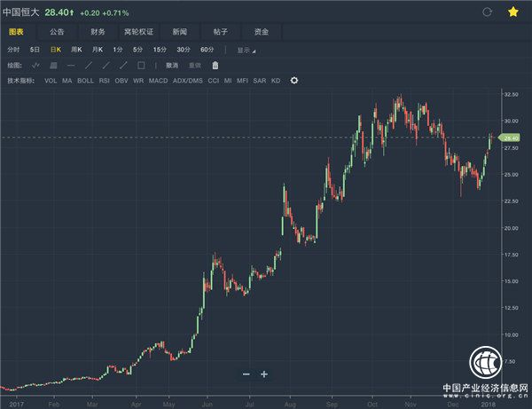Toggle the VOL indicator
This screenshot has width=532, height=409.
pyautogui.click(x=51, y=81)
